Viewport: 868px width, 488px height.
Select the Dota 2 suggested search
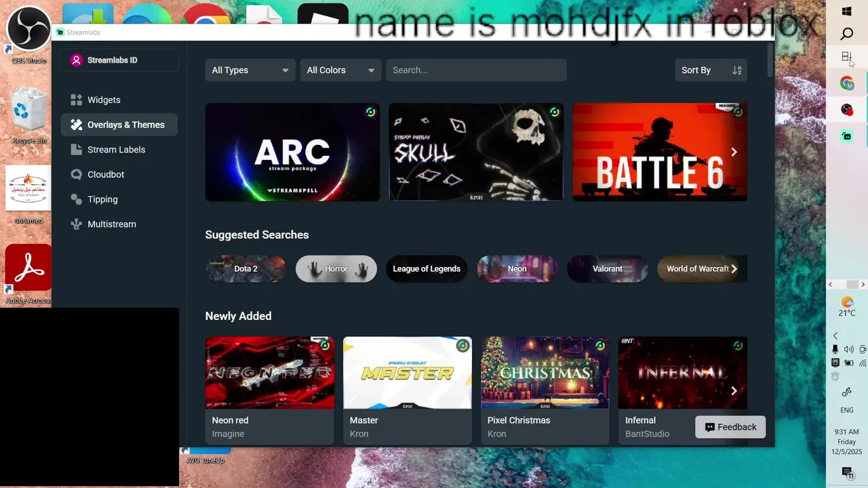245,269
